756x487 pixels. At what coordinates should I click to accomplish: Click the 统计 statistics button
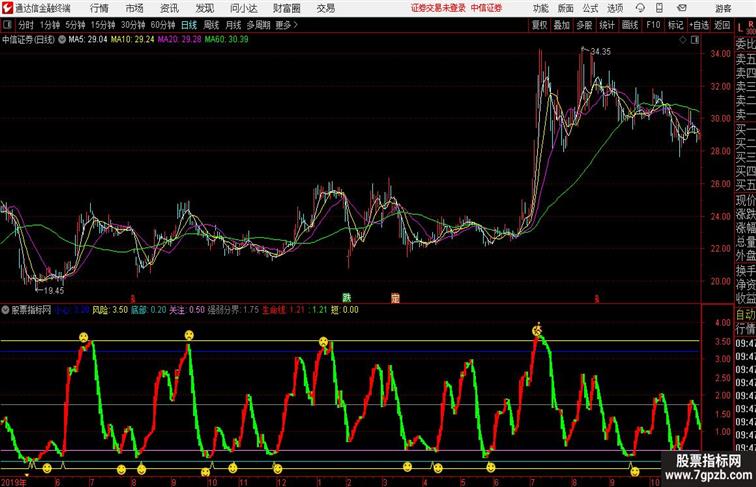pyautogui.click(x=607, y=25)
